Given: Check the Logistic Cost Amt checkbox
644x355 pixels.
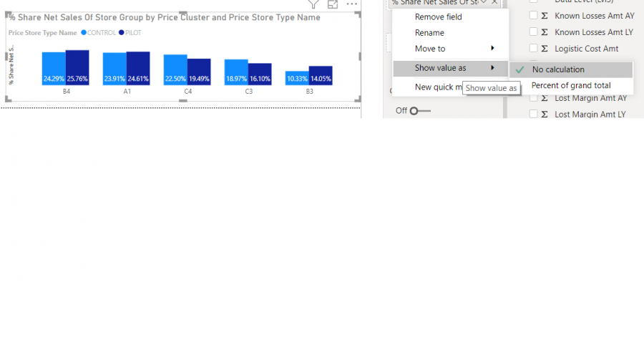Looking at the screenshot, I should pyautogui.click(x=533, y=48).
